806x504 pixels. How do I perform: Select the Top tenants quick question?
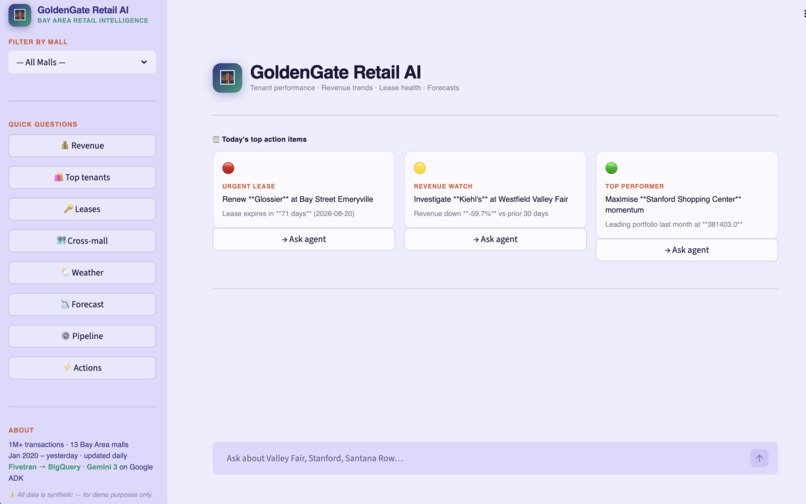(82, 177)
